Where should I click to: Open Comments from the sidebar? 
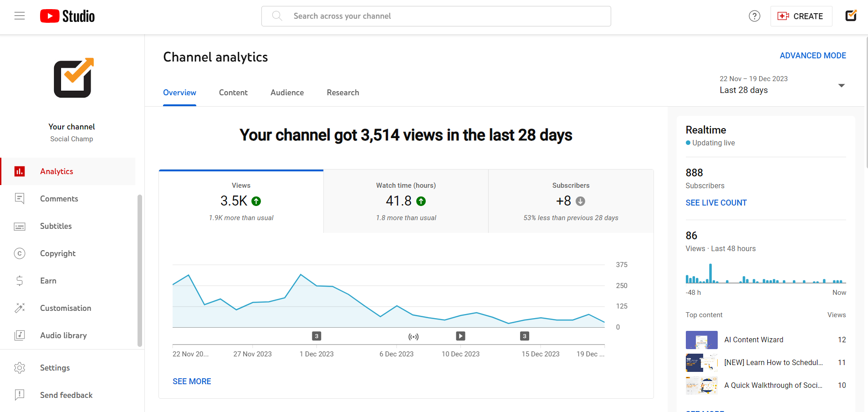(x=58, y=198)
